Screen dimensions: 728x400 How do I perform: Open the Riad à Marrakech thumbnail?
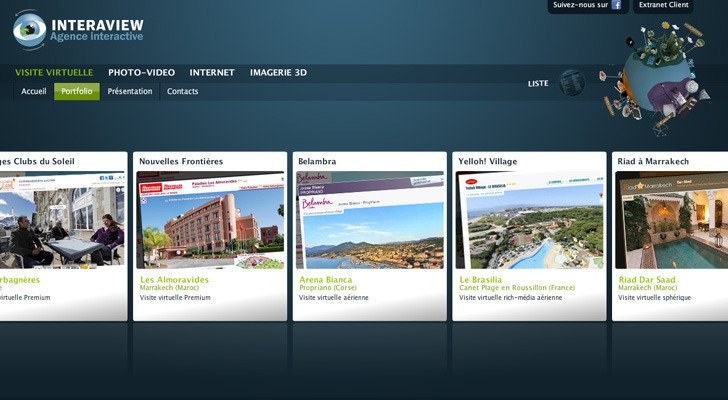[x=672, y=220]
